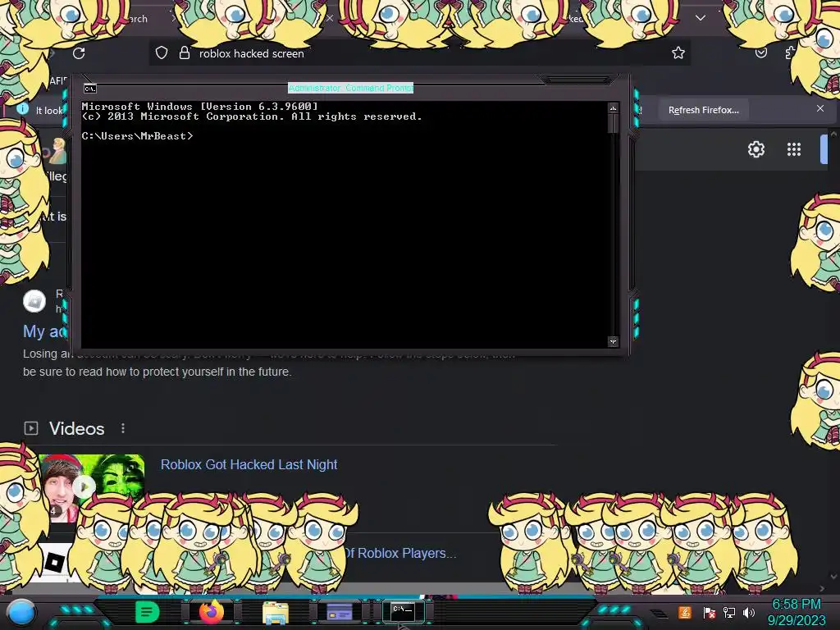Click the taskbar clock showing 6:58 PM
The width and height of the screenshot is (840, 630).
tap(797, 612)
